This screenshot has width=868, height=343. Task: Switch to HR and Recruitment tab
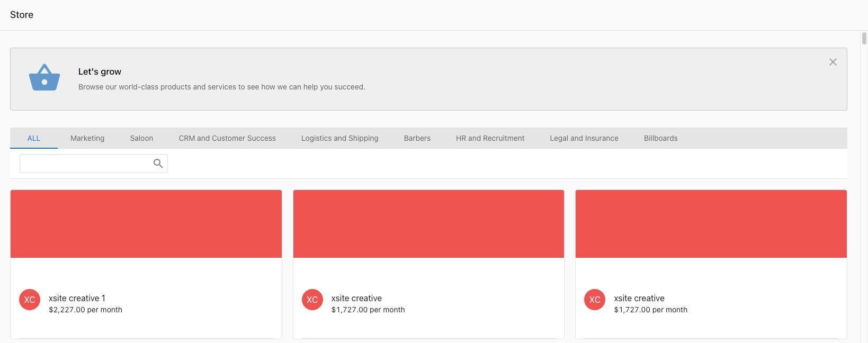click(490, 138)
